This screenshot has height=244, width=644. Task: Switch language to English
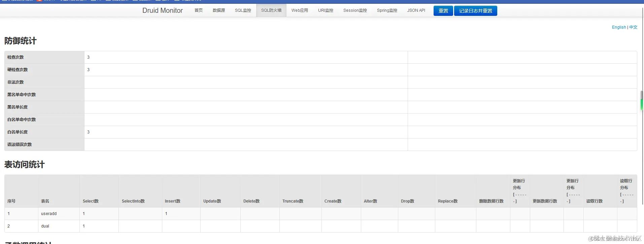click(619, 27)
